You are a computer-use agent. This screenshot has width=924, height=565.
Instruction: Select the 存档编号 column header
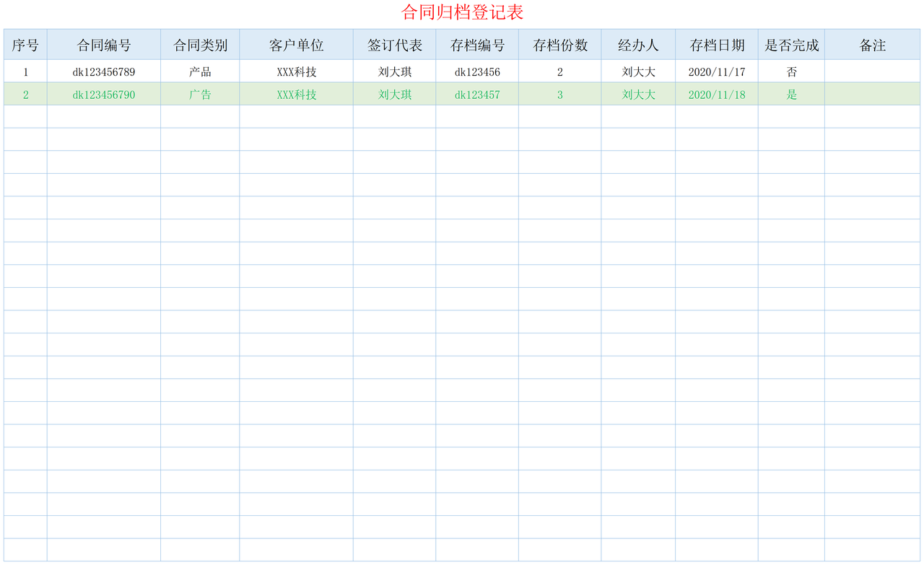click(476, 44)
